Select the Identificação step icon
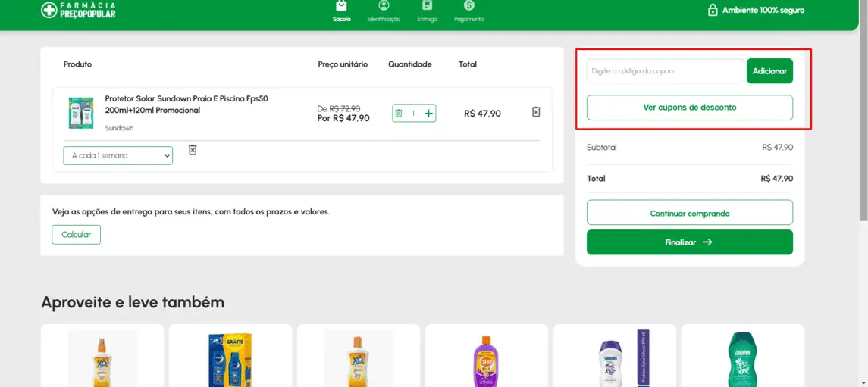This screenshot has width=868, height=387. point(384,5)
